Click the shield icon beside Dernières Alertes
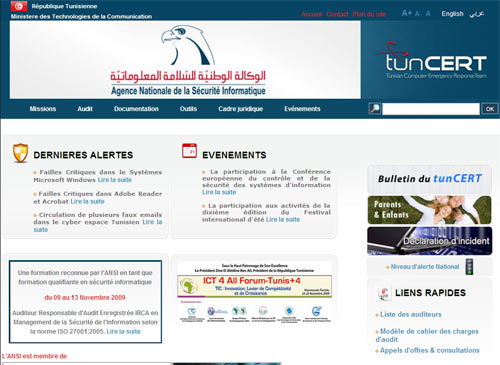 20,153
